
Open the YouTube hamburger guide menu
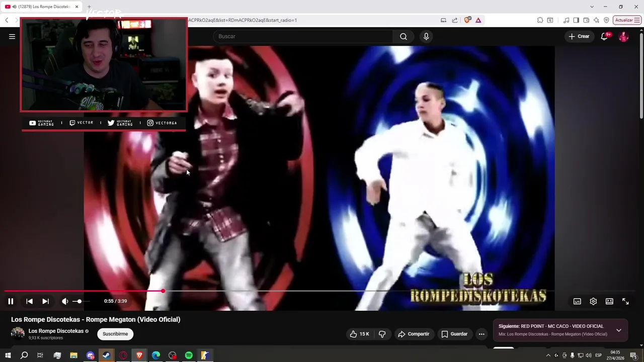[x=12, y=36]
